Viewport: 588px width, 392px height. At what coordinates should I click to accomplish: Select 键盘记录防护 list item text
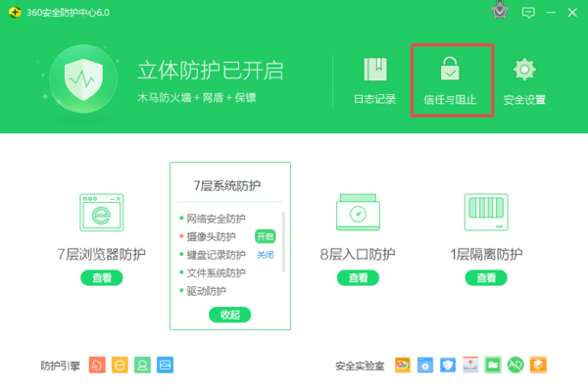(216, 255)
